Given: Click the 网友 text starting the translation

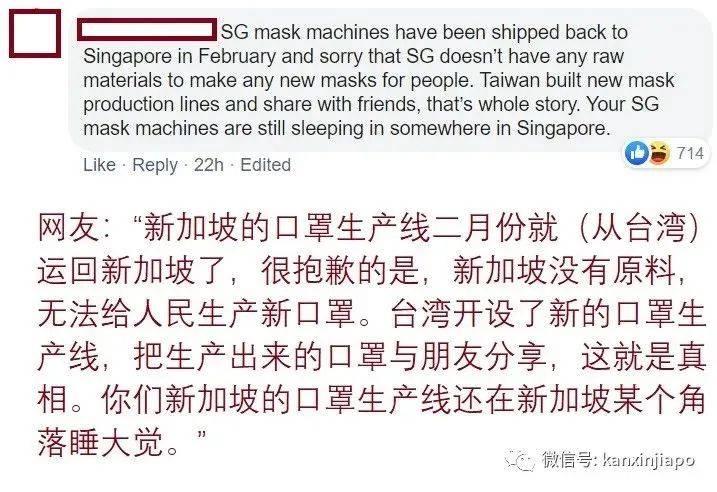Looking at the screenshot, I should coord(69,227).
